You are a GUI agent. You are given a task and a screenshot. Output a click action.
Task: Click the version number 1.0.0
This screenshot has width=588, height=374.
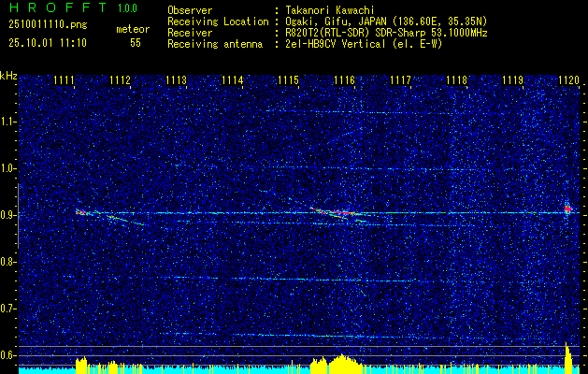(x=127, y=7)
